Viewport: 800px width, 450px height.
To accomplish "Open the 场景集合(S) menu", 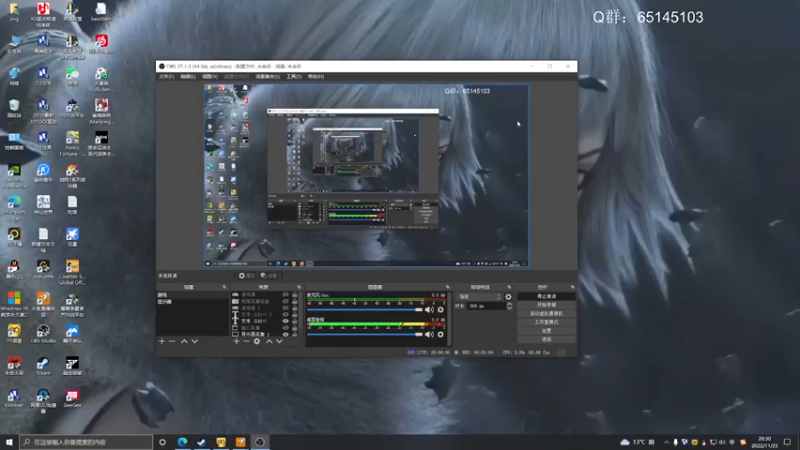I will pos(267,77).
